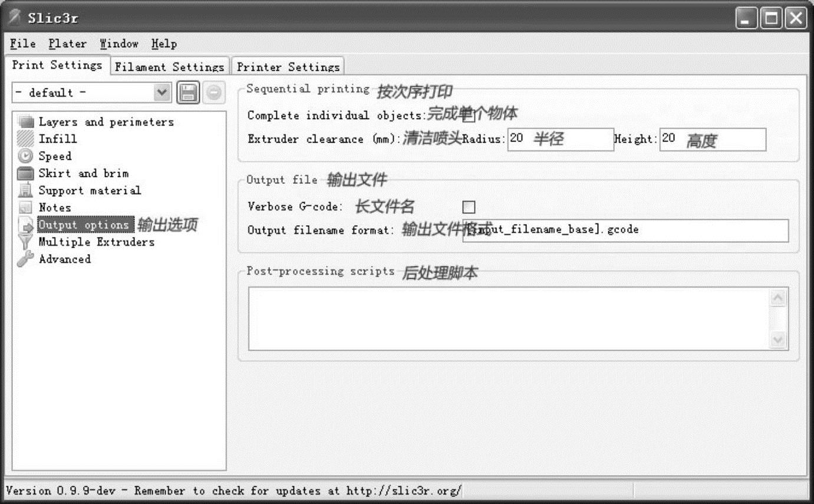Expand the '- default -' preset dropdown
The width and height of the screenshot is (814, 504).
[x=162, y=93]
